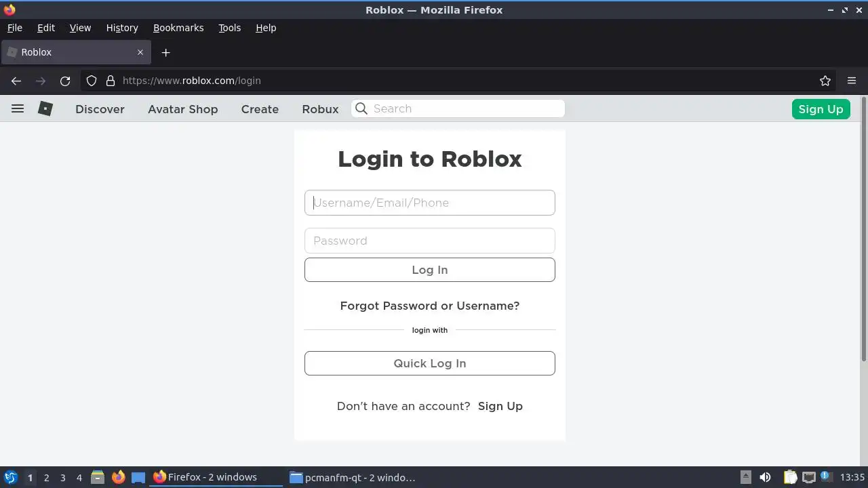The width and height of the screenshot is (868, 488).
Task: Click the removable media tray icon
Action: tap(745, 477)
